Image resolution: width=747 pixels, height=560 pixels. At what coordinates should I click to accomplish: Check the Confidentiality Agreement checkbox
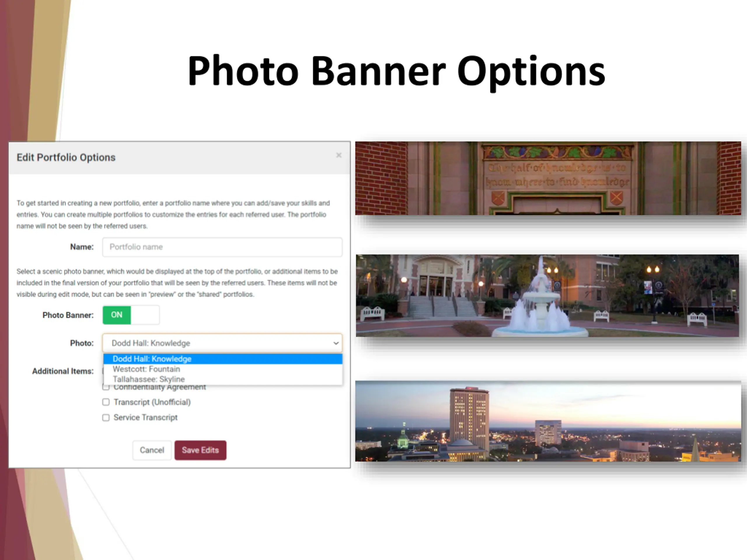coord(106,387)
